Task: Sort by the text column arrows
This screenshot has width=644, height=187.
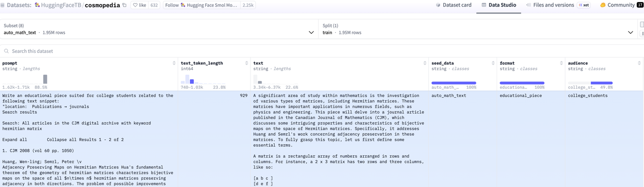Action: tap(425, 63)
